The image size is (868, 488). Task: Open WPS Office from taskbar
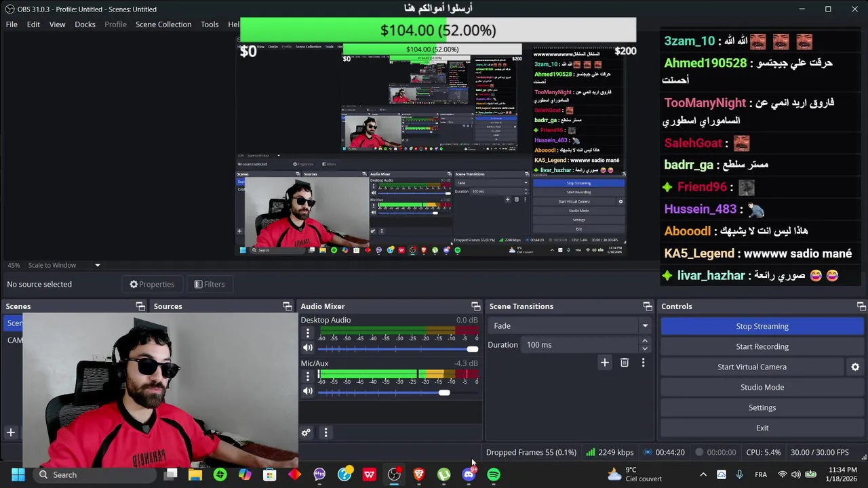[x=369, y=474]
